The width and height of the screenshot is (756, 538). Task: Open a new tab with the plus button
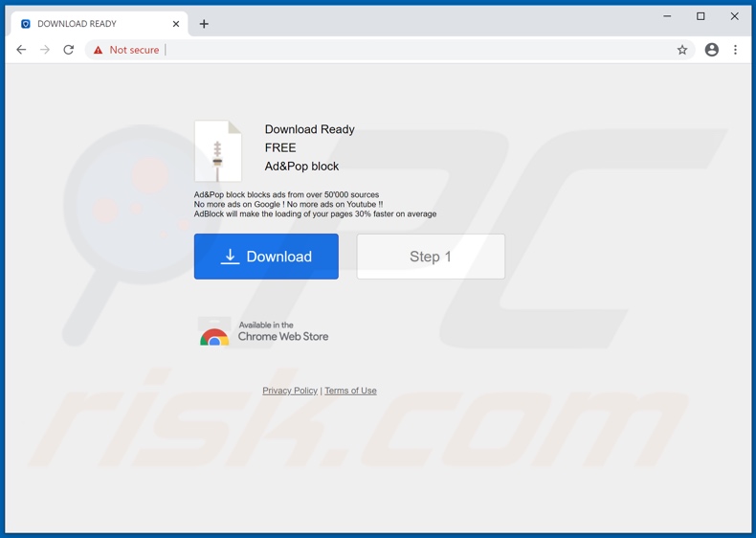coord(204,24)
